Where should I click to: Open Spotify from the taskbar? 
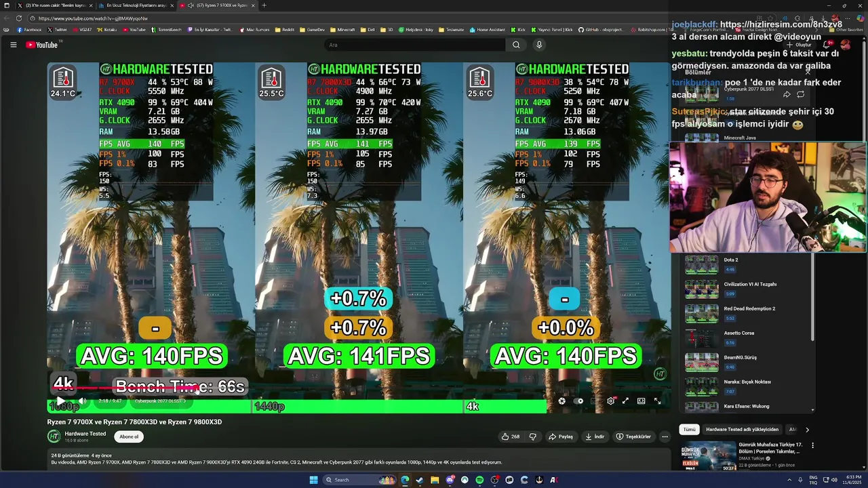[x=479, y=480]
